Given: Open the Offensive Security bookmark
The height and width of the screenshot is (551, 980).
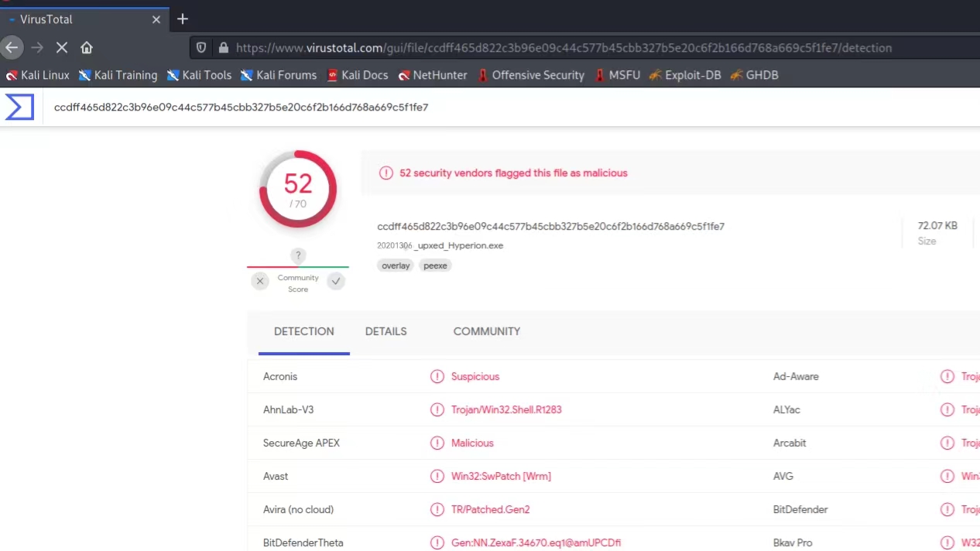Looking at the screenshot, I should point(530,75).
